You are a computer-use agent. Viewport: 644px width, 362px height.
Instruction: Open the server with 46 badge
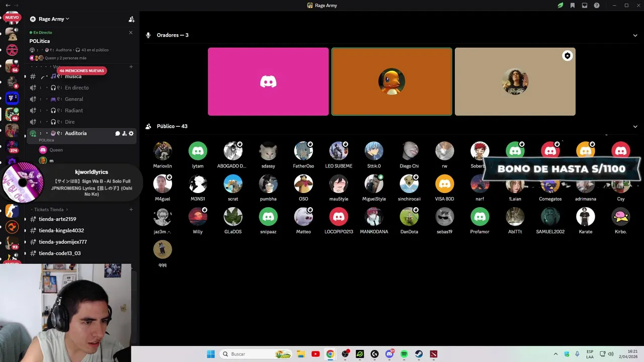click(x=12, y=114)
